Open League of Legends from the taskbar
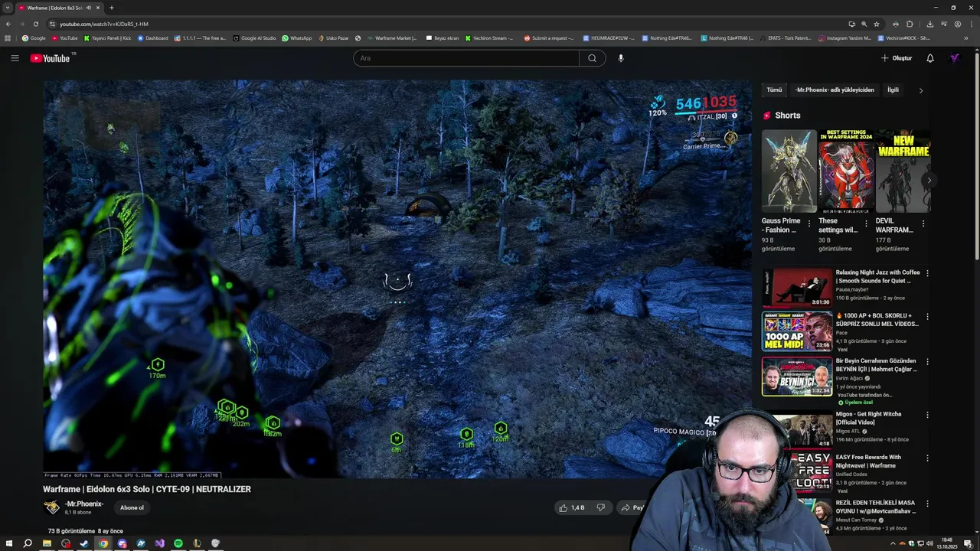The image size is (980, 551). (197, 543)
